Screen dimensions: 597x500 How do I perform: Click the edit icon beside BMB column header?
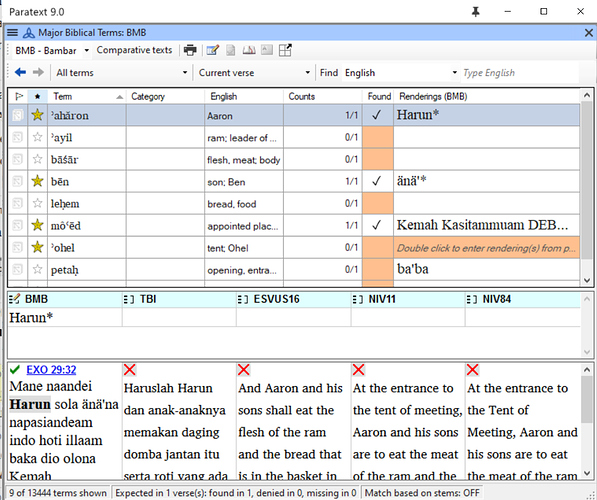(14, 299)
